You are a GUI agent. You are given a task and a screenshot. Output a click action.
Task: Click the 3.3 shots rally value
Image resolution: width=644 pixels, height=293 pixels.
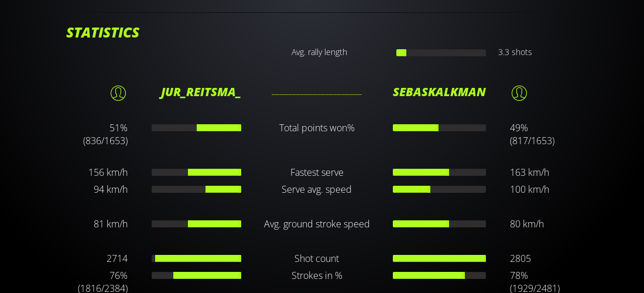click(x=515, y=52)
